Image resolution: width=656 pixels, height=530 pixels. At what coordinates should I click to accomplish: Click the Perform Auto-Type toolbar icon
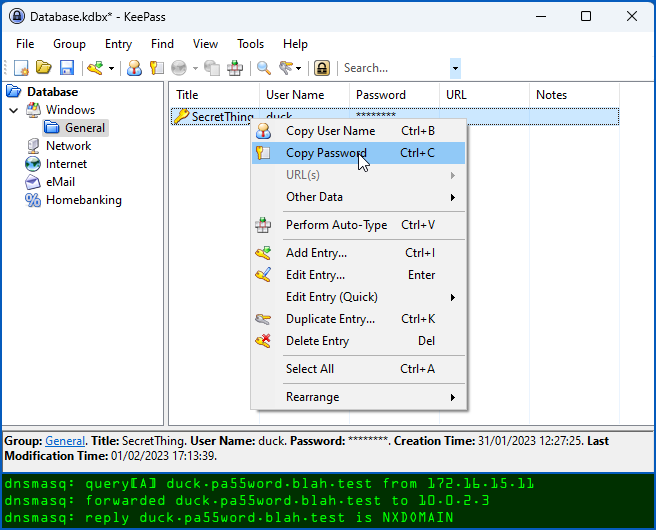(235, 68)
